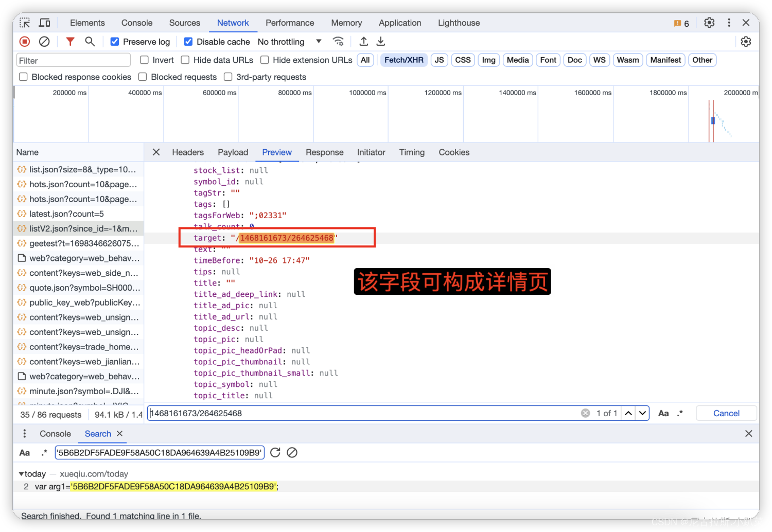Open the Lighthouse tab
This screenshot has height=532, width=772.
click(459, 23)
